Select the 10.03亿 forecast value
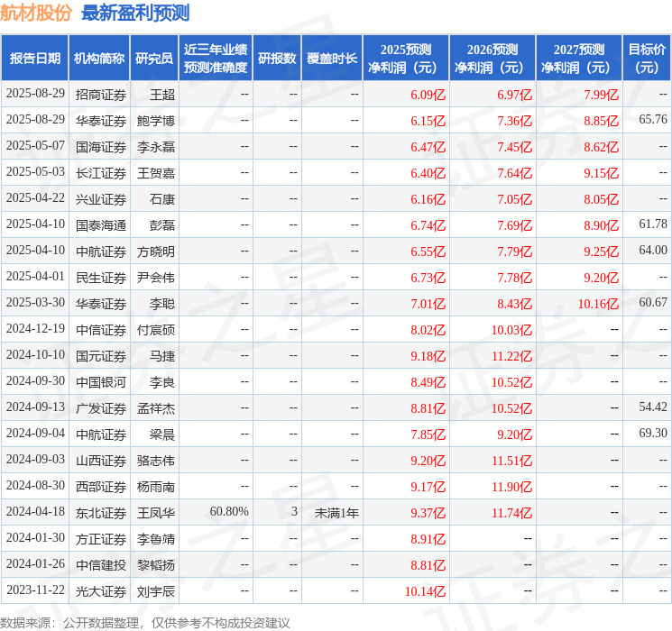Screen dimensions: 672x631 (x=511, y=329)
